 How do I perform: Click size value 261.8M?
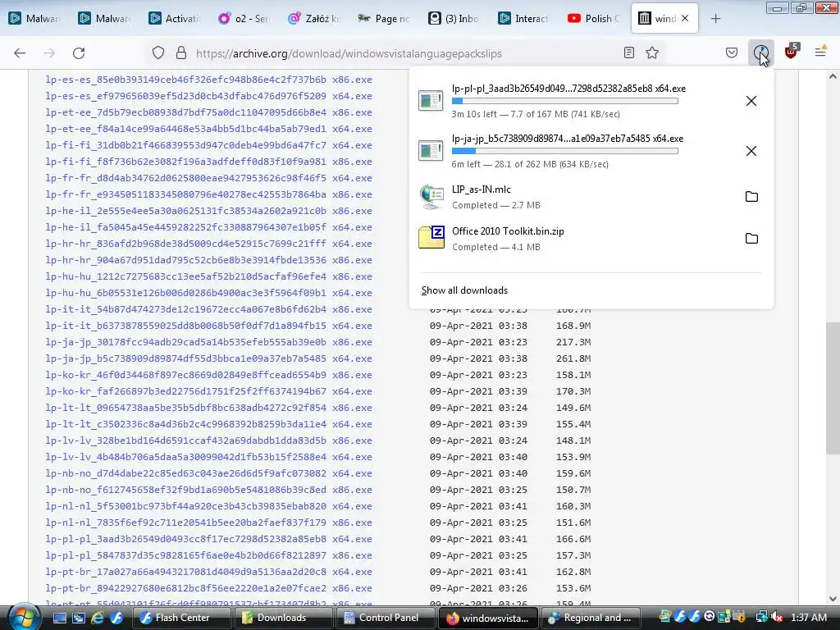pos(573,358)
